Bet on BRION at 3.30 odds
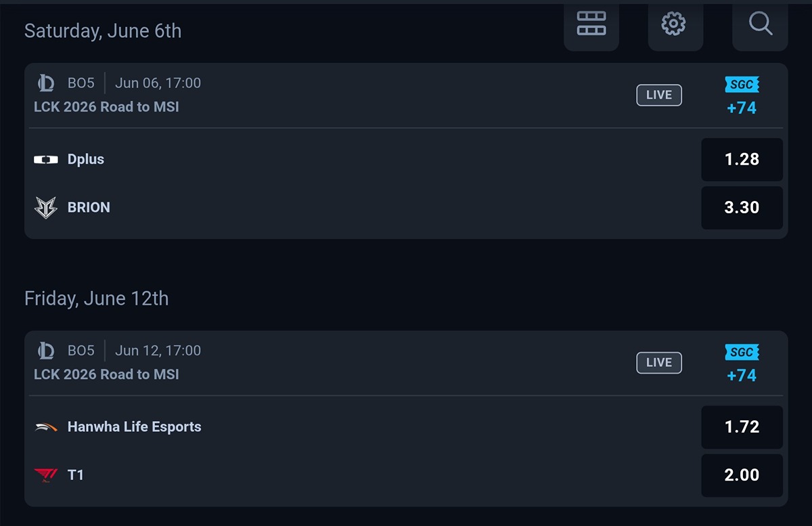 (742, 208)
